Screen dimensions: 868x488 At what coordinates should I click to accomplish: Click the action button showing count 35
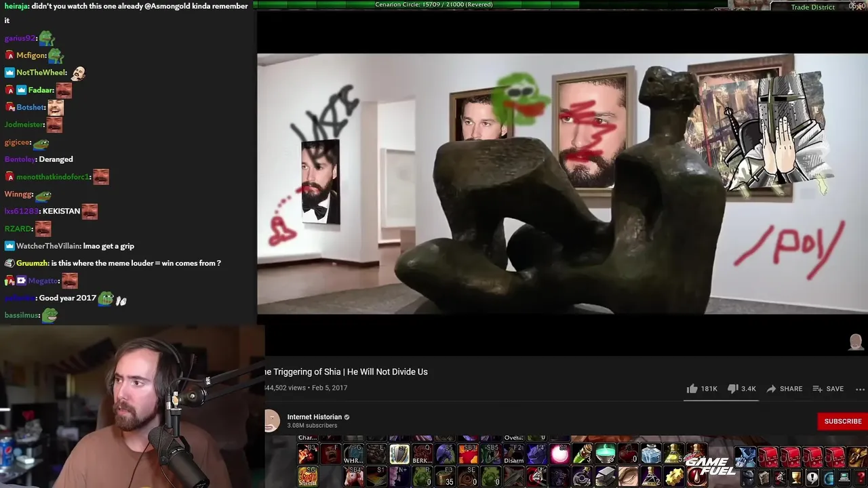[x=446, y=476]
